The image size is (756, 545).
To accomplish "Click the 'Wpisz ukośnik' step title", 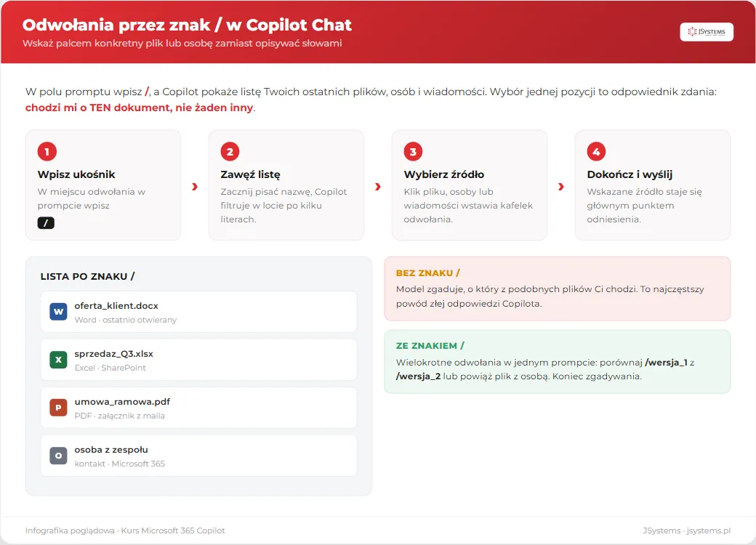I will click(x=76, y=174).
